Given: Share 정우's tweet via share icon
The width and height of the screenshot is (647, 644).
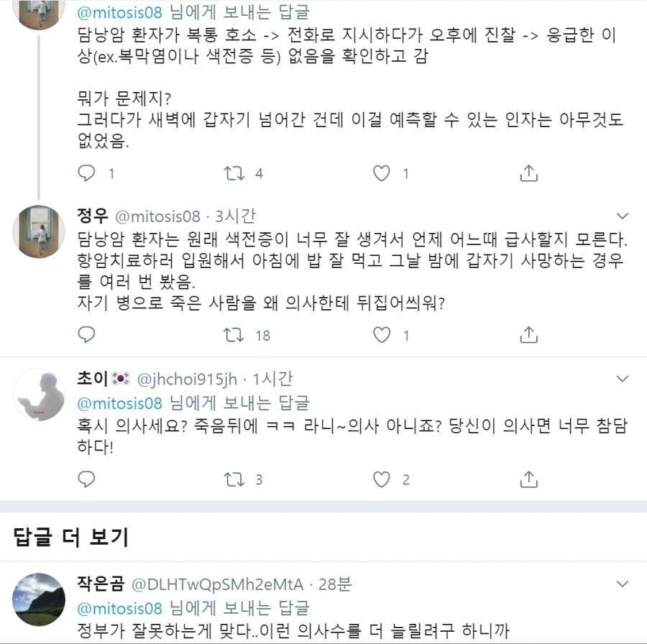Looking at the screenshot, I should point(528,335).
